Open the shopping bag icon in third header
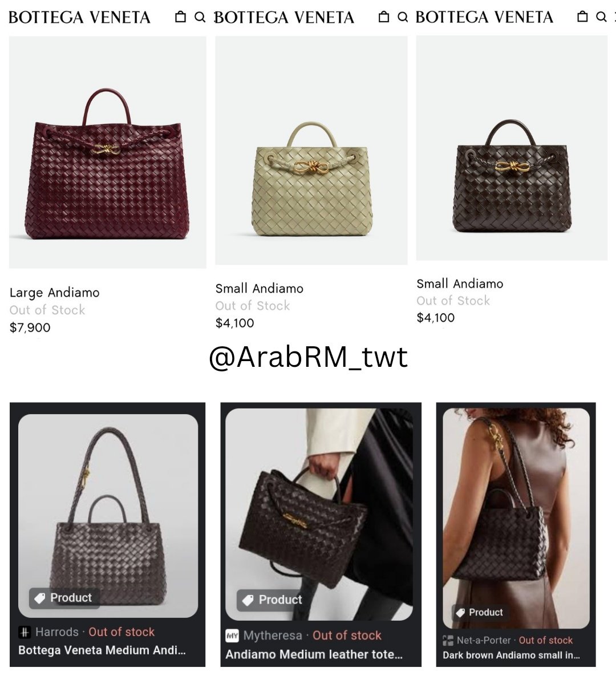Image resolution: width=616 pixels, height=692 pixels. point(582,17)
